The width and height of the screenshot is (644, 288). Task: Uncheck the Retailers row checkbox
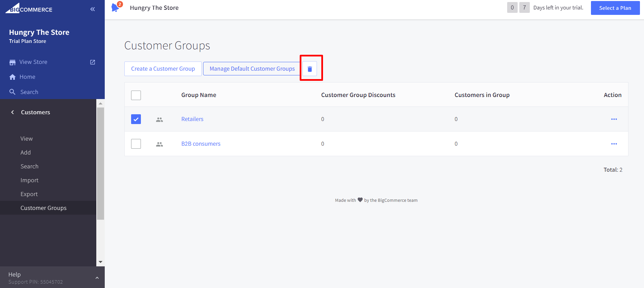point(136,119)
